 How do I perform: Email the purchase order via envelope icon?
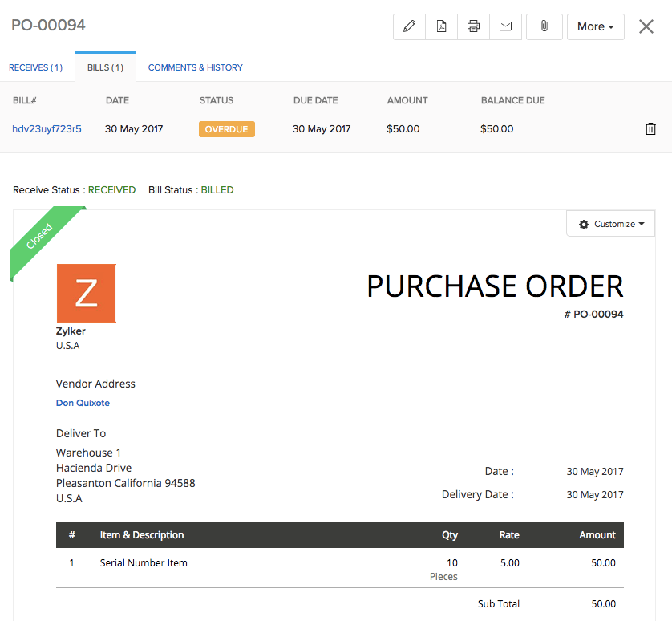pyautogui.click(x=505, y=26)
